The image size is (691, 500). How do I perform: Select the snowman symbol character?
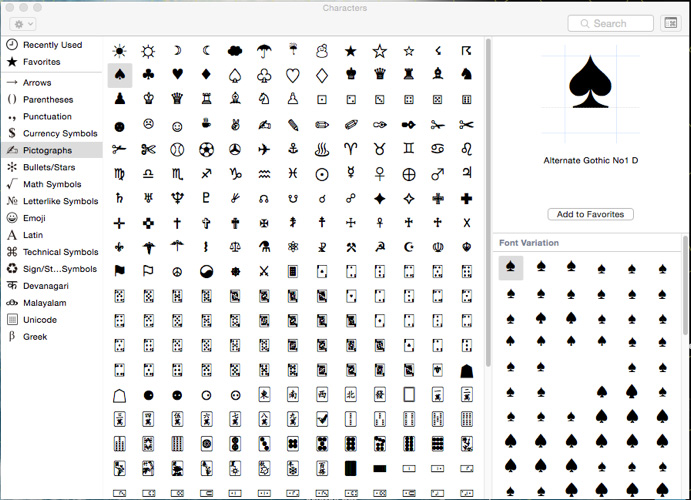click(x=322, y=51)
